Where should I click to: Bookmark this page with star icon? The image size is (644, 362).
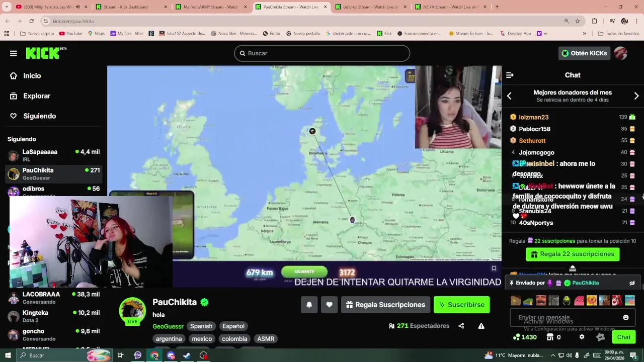578,21
